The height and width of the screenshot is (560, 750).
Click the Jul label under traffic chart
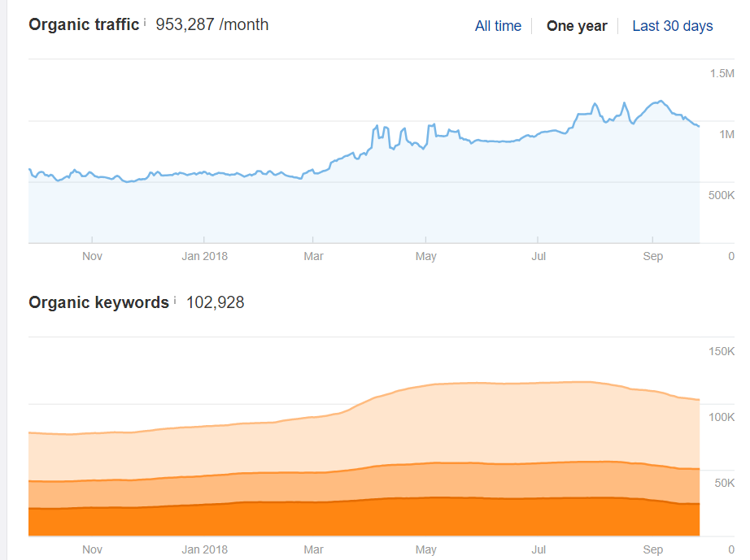point(539,257)
